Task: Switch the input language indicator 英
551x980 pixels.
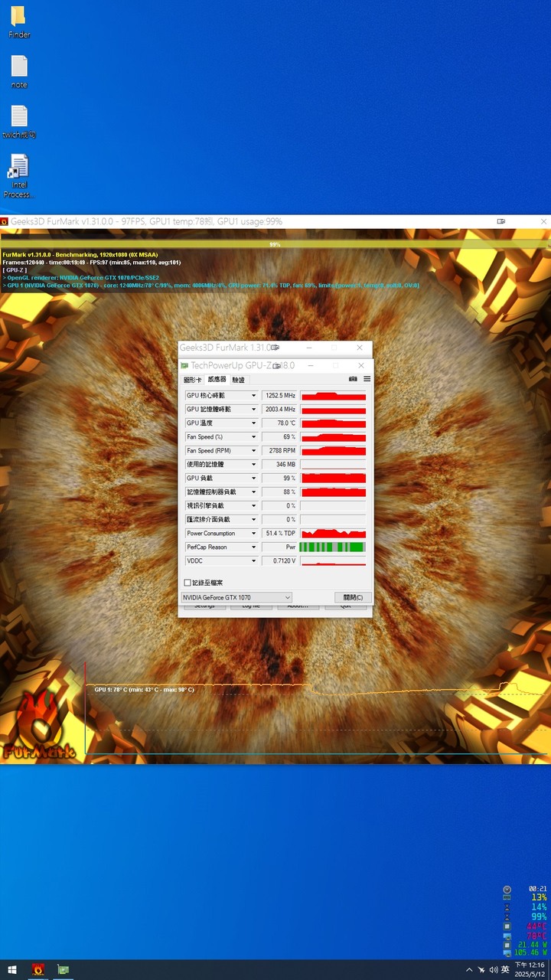Action: pyautogui.click(x=505, y=969)
